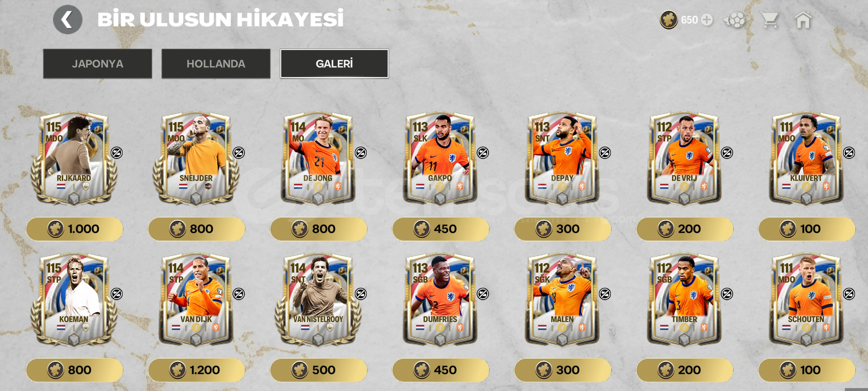
Task: Purchase Kluivert for 100 tokens
Action: click(x=807, y=229)
